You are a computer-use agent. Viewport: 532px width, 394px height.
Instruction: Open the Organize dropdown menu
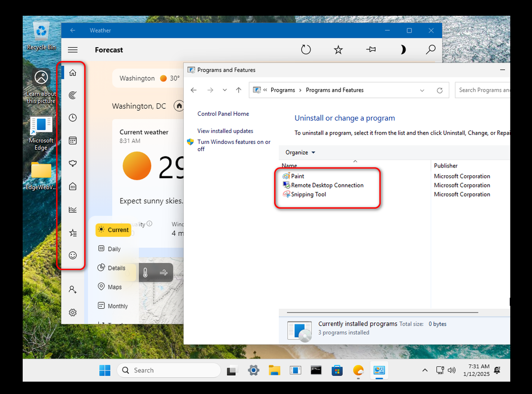pos(300,153)
